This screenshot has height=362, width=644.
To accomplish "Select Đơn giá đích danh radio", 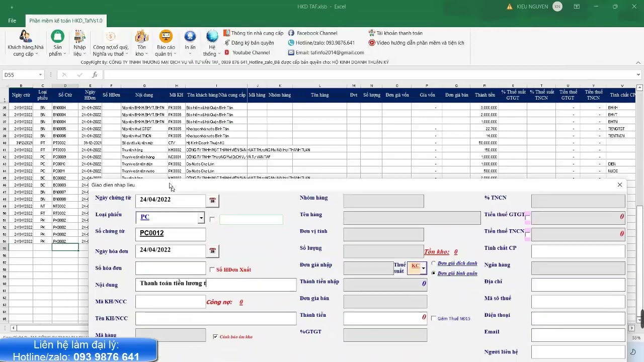I will point(434,263).
